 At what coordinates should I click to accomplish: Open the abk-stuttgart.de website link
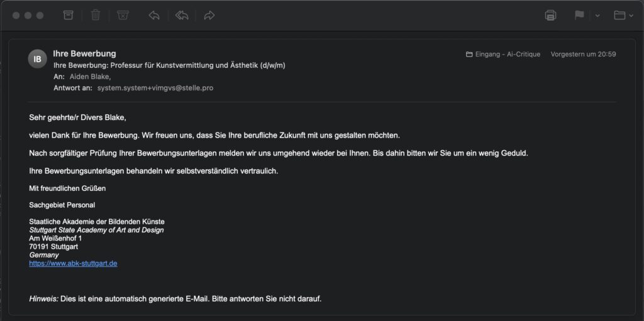click(x=73, y=263)
